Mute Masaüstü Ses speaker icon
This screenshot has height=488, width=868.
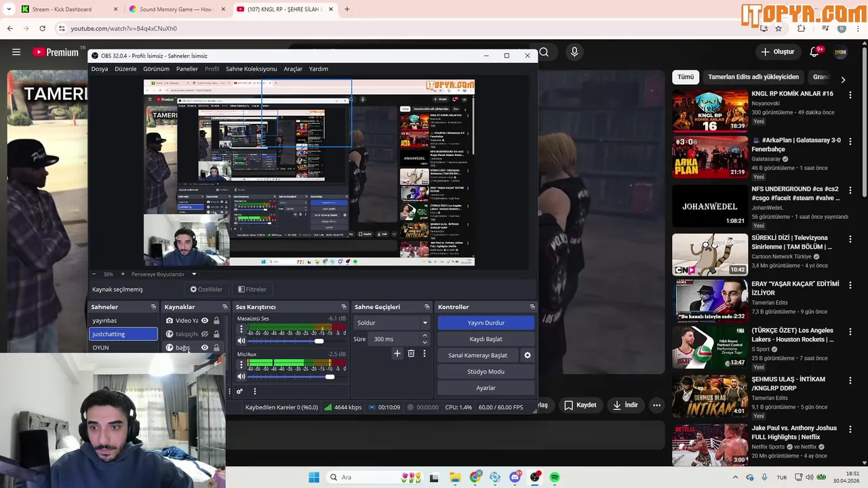click(241, 341)
